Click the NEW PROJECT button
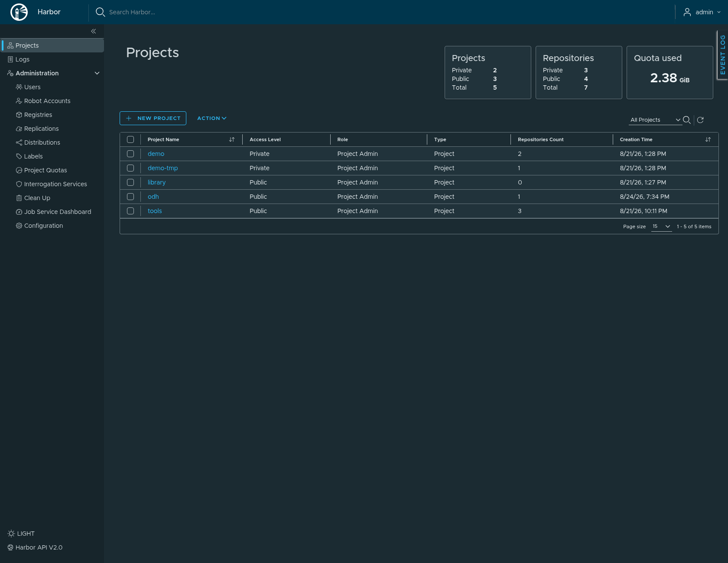This screenshot has height=563, width=728. tap(153, 118)
